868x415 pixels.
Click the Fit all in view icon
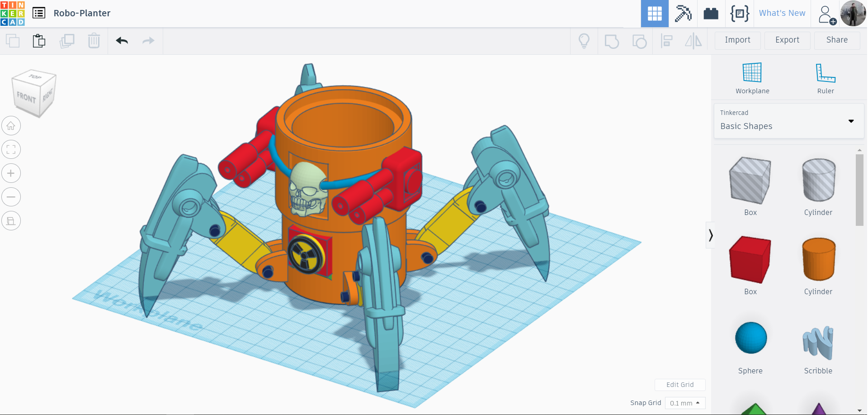pyautogui.click(x=11, y=149)
